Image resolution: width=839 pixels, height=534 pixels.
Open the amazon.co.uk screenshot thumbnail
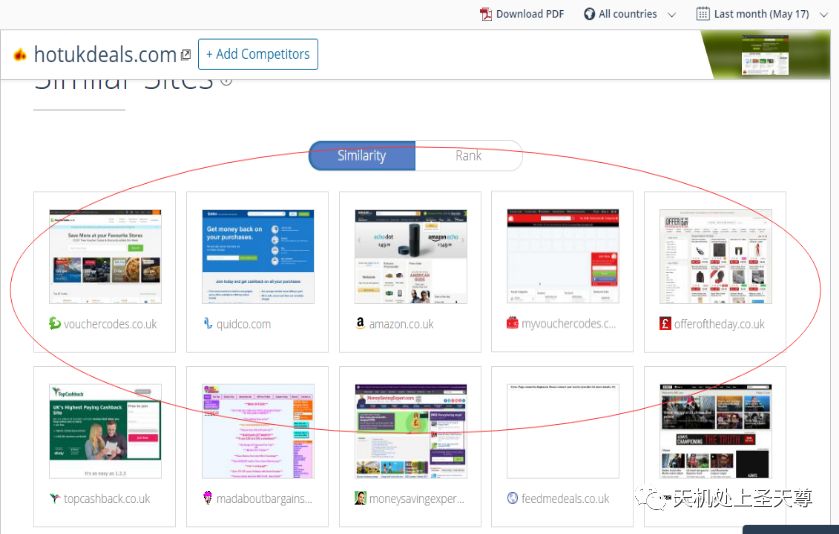pos(411,256)
